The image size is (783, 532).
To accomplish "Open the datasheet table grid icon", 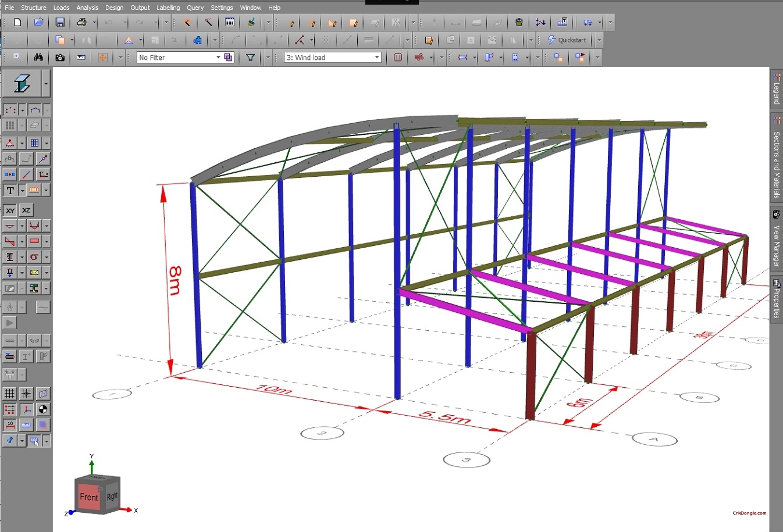I will [230, 23].
